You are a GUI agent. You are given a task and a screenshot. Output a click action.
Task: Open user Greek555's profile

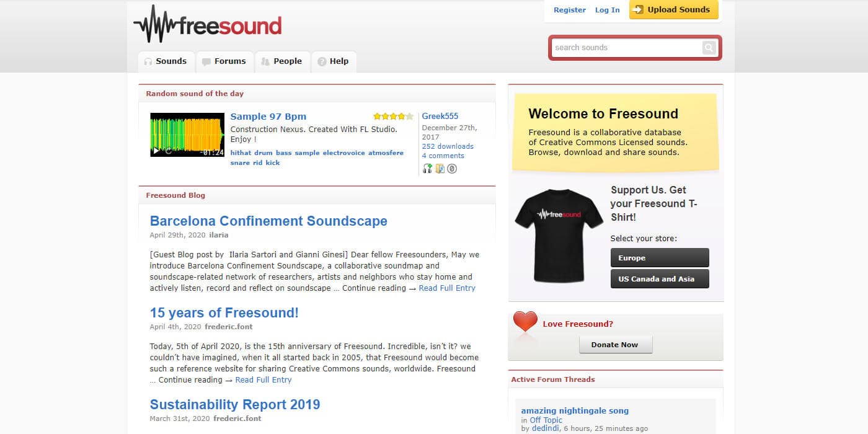point(440,116)
